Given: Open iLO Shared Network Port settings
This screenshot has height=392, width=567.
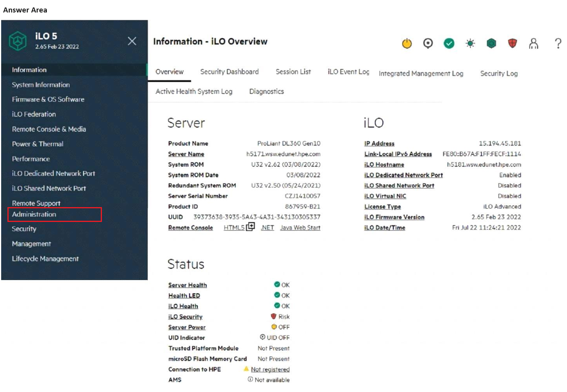Looking at the screenshot, I should click(x=49, y=188).
